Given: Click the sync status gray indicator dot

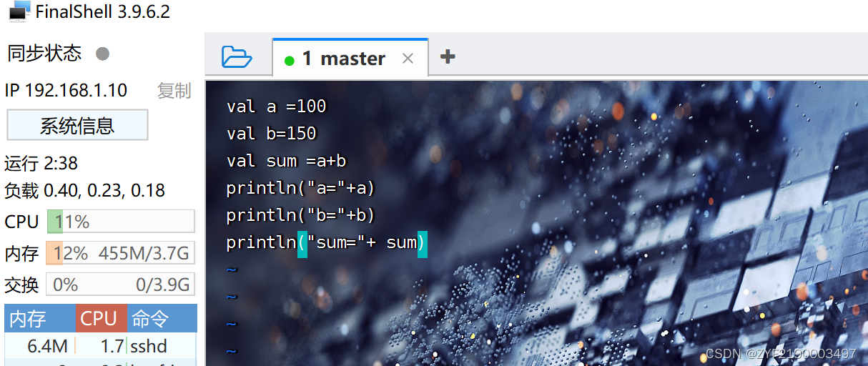Looking at the screenshot, I should coord(103,54).
